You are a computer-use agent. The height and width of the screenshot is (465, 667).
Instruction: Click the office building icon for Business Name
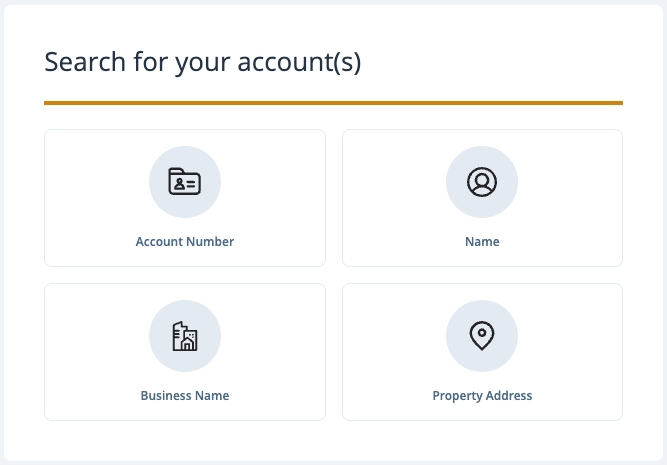pyautogui.click(x=185, y=336)
